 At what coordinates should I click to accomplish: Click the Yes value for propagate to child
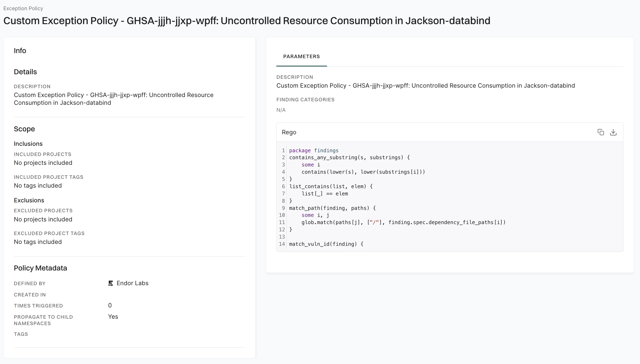pos(113,317)
